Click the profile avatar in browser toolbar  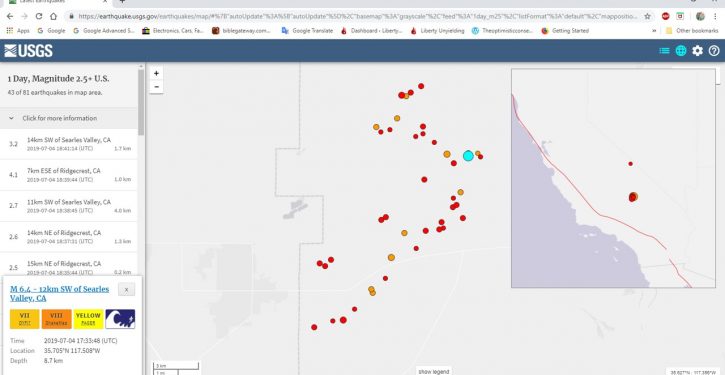700,16
